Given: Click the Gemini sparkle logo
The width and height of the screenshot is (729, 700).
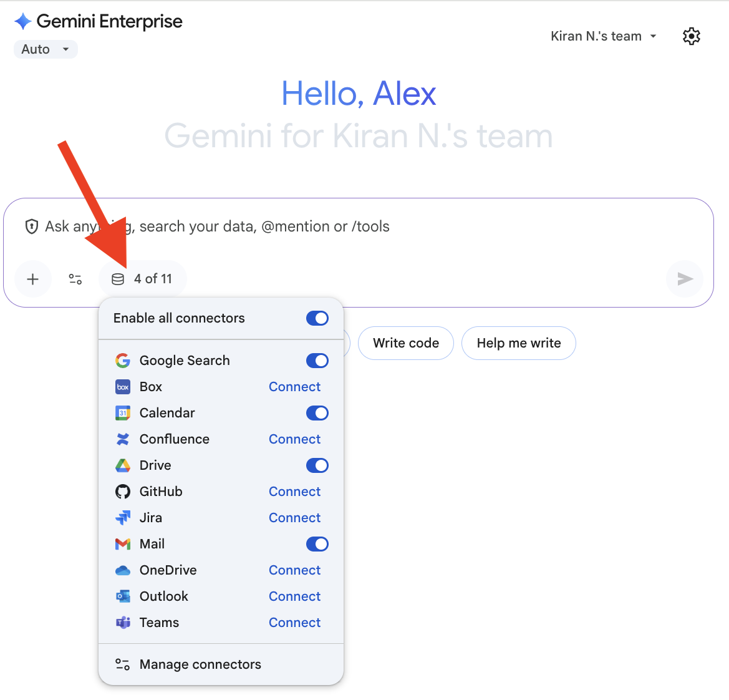Looking at the screenshot, I should [x=23, y=21].
